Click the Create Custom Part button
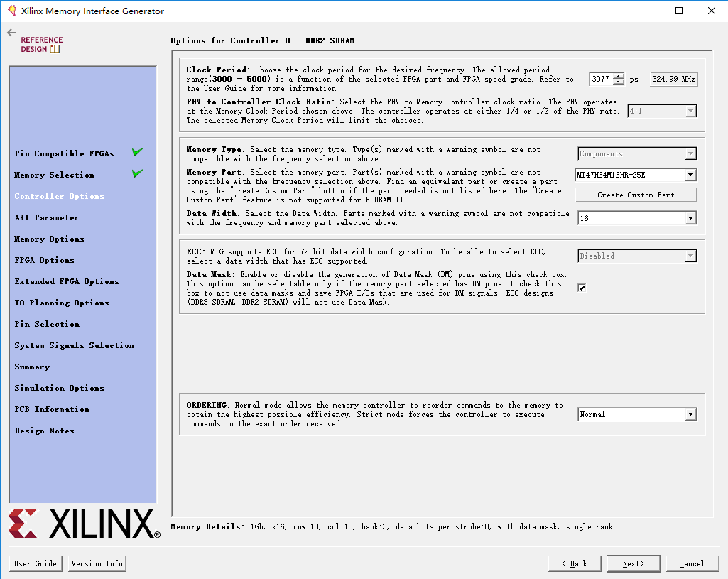Screen dimensions: 728x579 click(636, 195)
